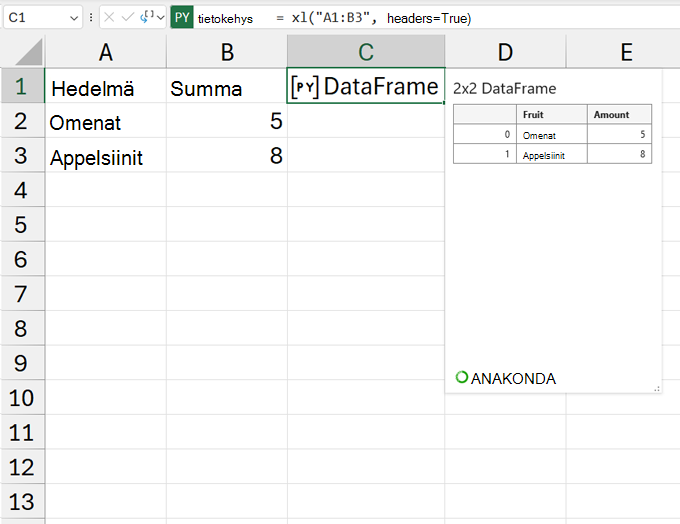Screen dimensions: 680x524
Task: Click the formula bar Python code text
Action: [x=334, y=18]
